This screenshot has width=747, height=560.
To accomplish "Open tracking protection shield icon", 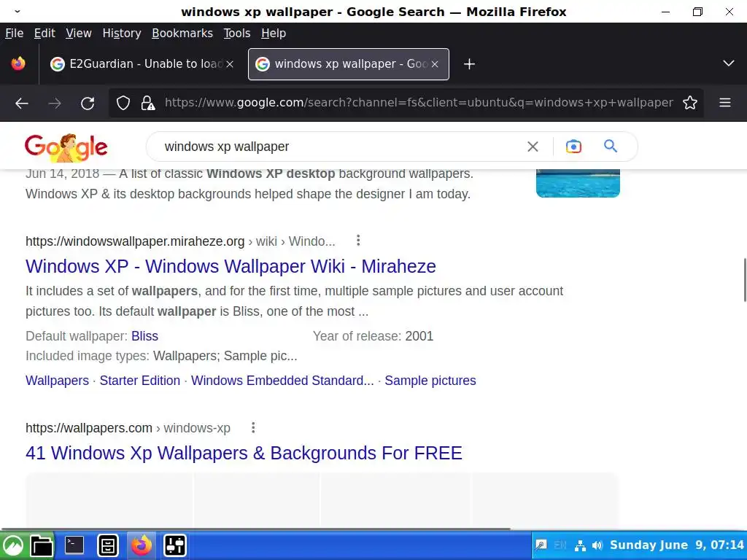I will point(123,103).
